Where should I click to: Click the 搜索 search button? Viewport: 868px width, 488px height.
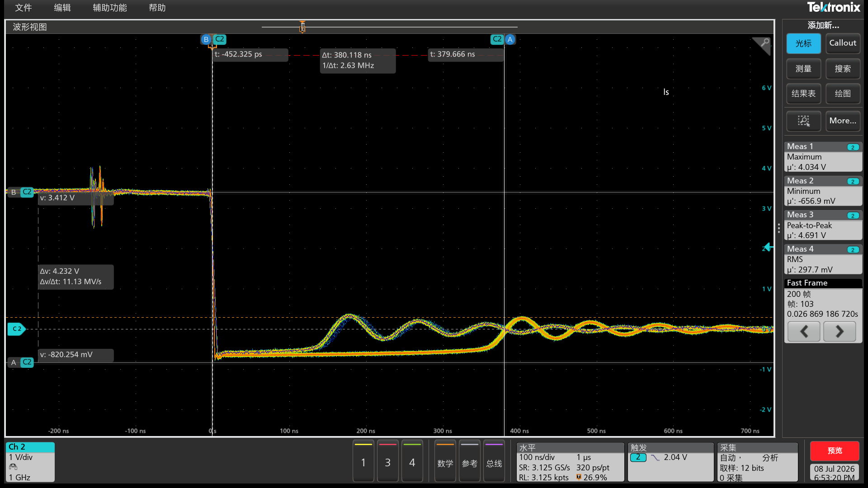843,69
